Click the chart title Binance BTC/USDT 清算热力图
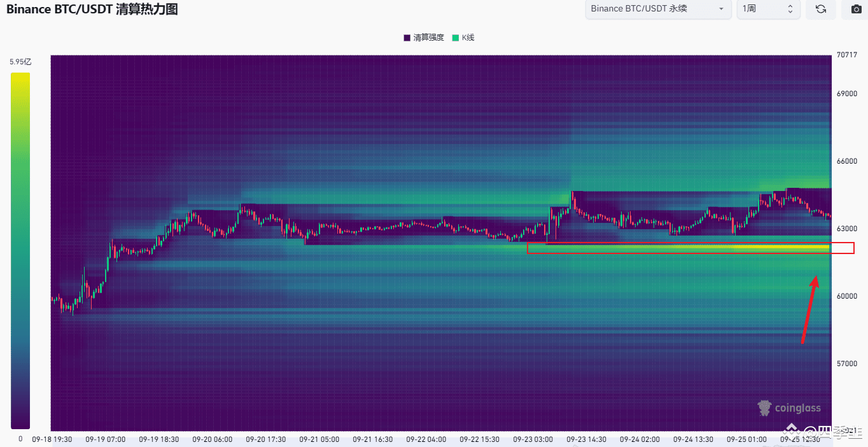The image size is (868, 447). [x=92, y=10]
